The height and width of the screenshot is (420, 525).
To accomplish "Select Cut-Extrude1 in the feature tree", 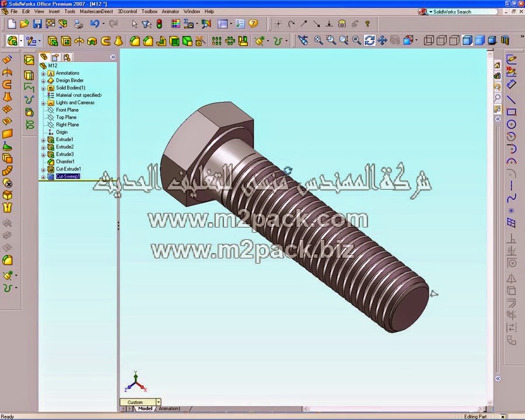I will 68,169.
